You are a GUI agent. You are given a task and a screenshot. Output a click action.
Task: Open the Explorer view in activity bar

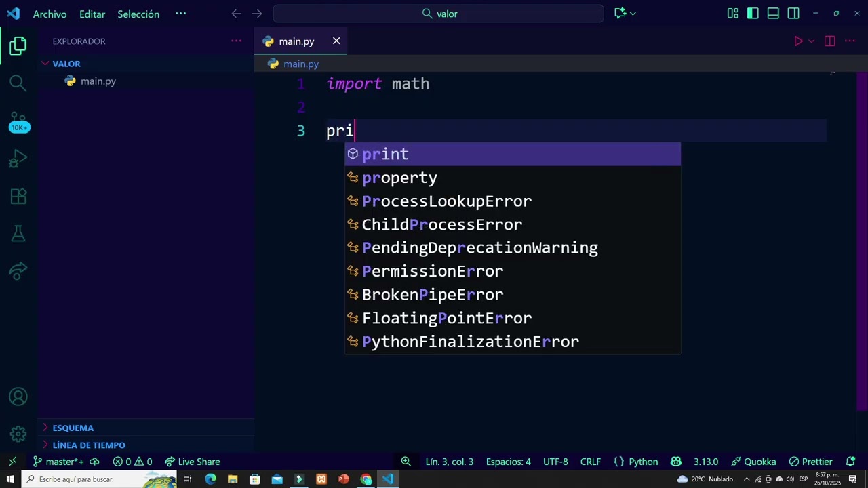click(18, 46)
